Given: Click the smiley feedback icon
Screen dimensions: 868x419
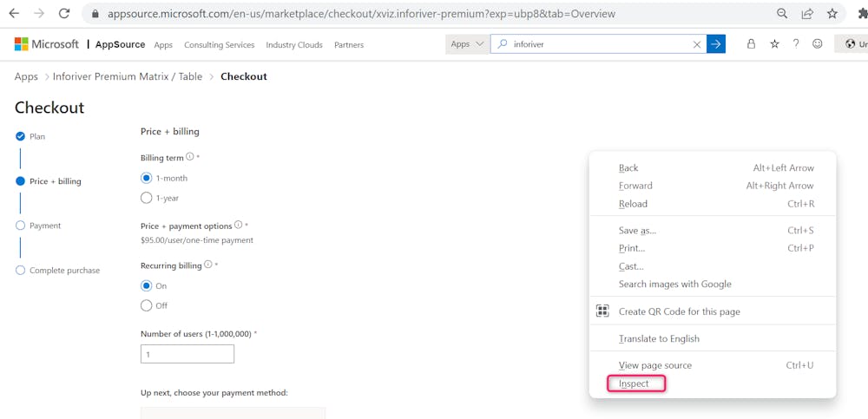Looking at the screenshot, I should coord(817,44).
